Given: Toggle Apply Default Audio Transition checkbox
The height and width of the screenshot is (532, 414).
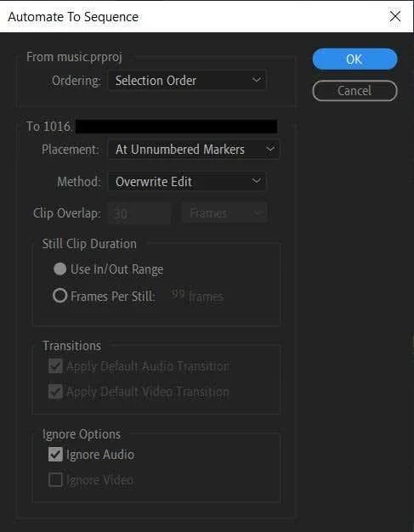Looking at the screenshot, I should coord(55,366).
